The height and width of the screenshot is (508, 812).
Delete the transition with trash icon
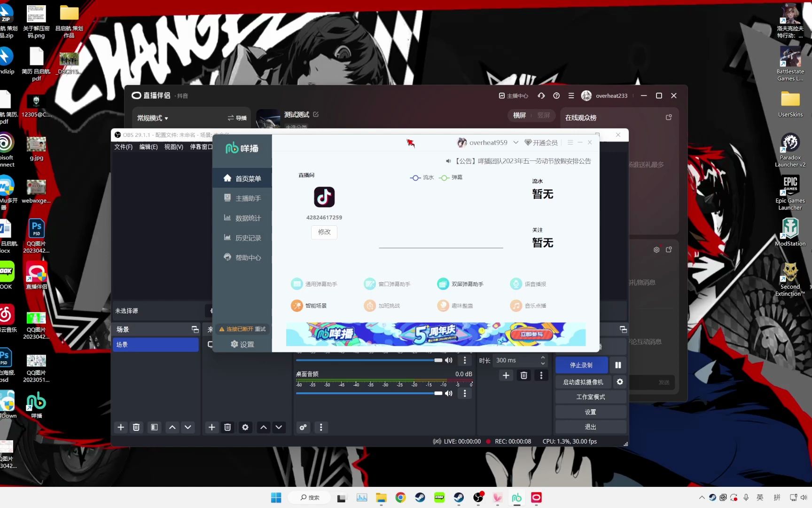524,375
